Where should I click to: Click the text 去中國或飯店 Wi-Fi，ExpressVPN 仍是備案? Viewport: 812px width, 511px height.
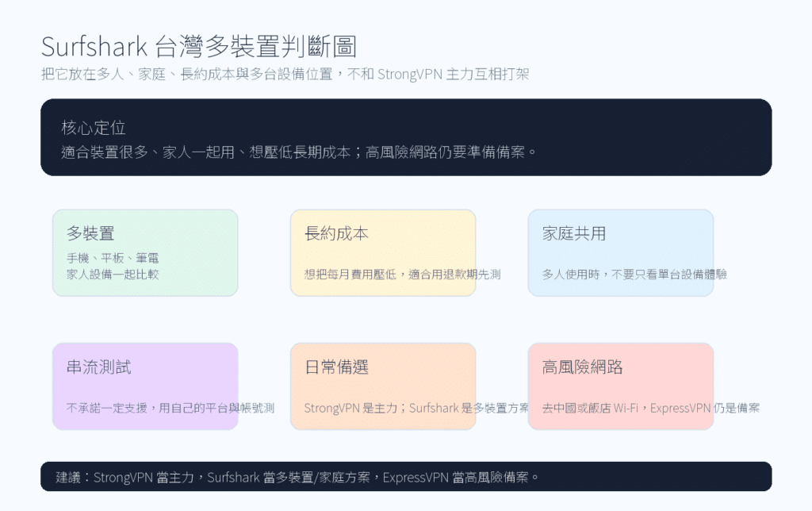click(651, 408)
